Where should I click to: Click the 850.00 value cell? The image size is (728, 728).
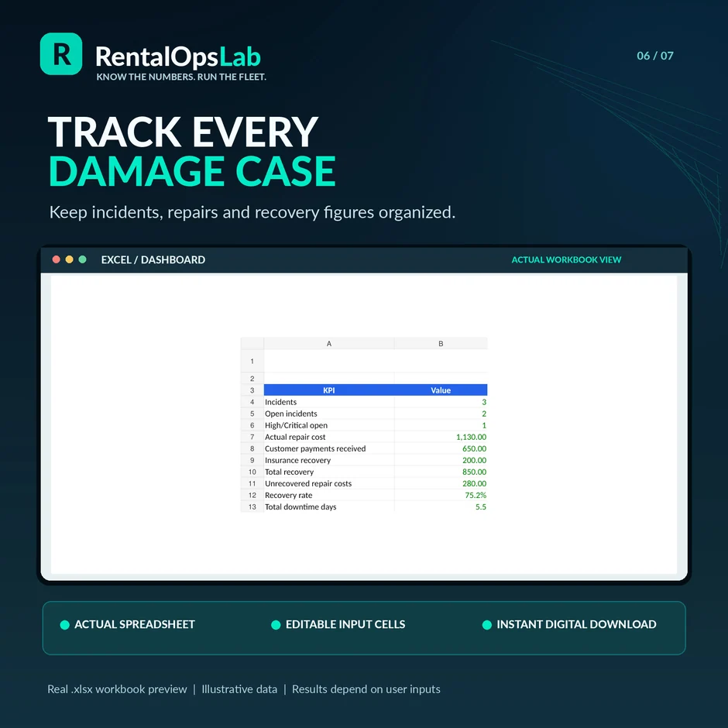click(441, 472)
